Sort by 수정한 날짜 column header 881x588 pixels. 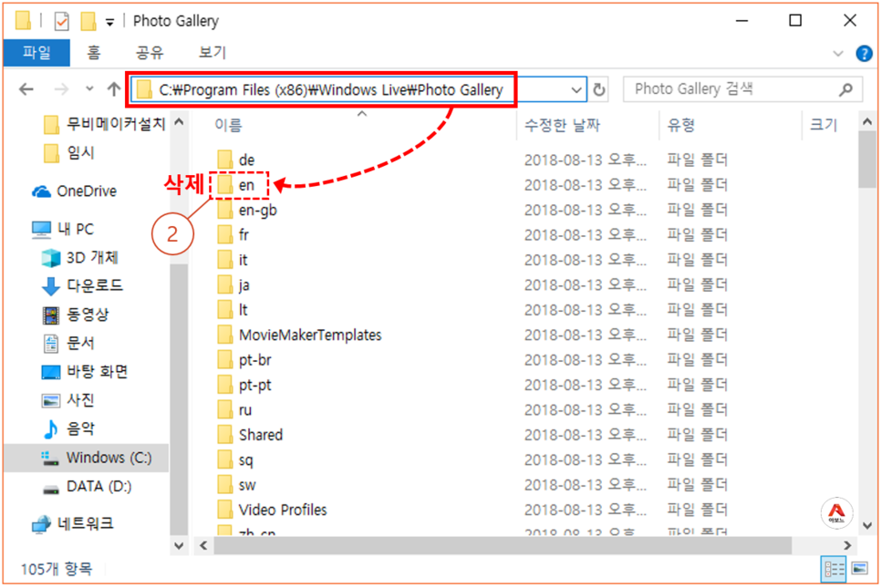563,125
